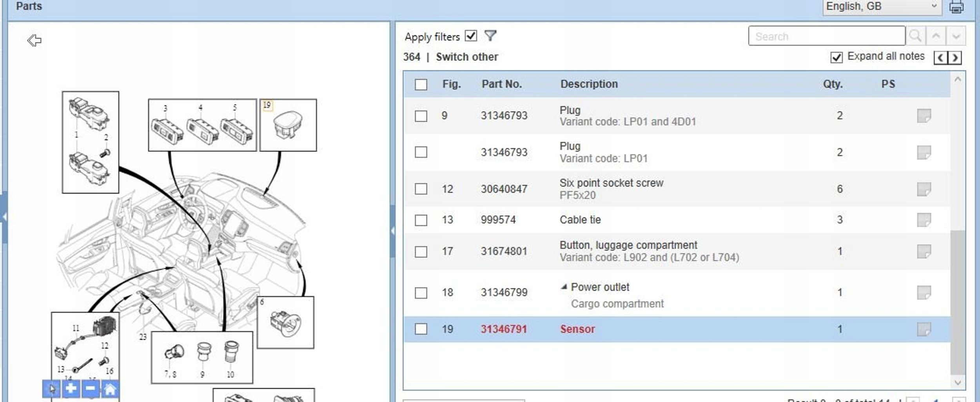The width and height of the screenshot is (980, 402).
Task: Click the 364 | Switch other section title
Action: [x=451, y=57]
